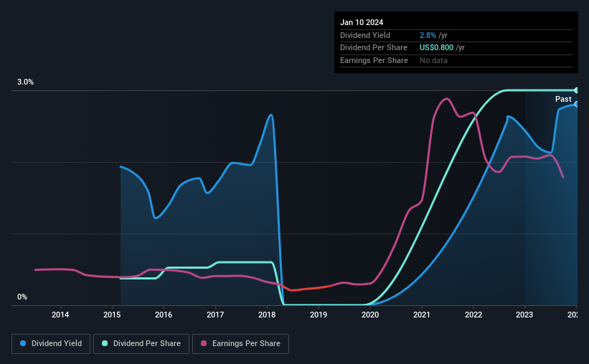Click the 2015 x-axis label
589x364 pixels.
(112, 315)
